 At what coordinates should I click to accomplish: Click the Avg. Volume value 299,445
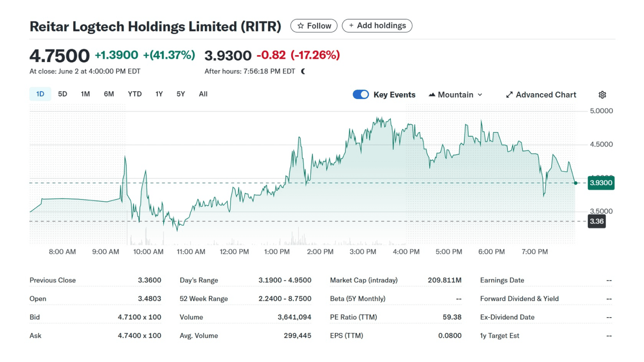297,336
